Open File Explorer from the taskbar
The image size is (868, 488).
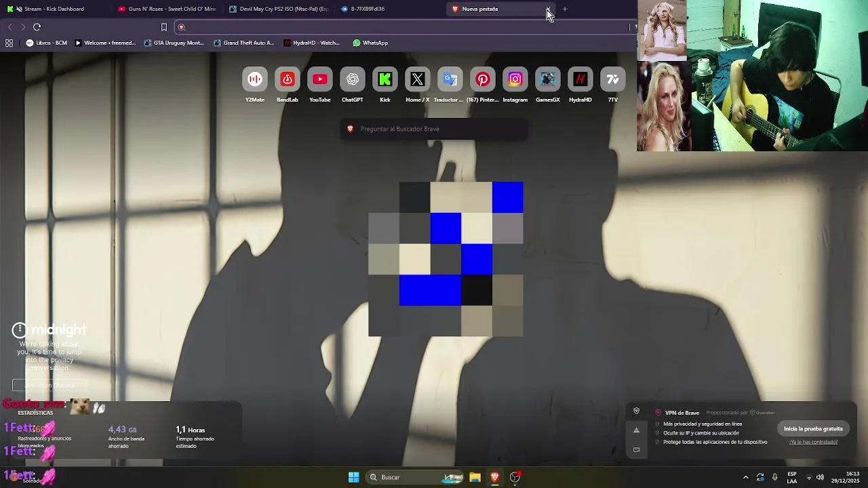[475, 477]
